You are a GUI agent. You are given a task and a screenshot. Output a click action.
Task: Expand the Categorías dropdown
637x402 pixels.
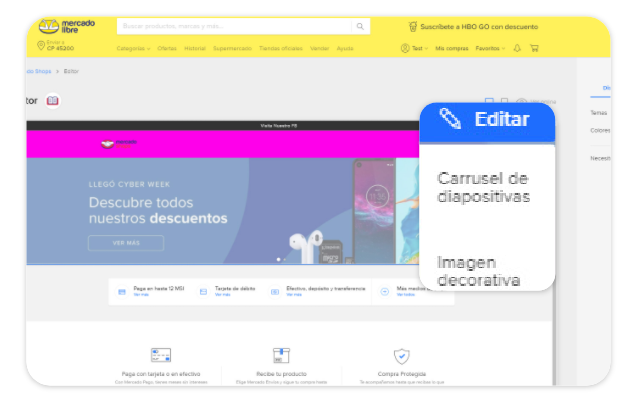[133, 48]
